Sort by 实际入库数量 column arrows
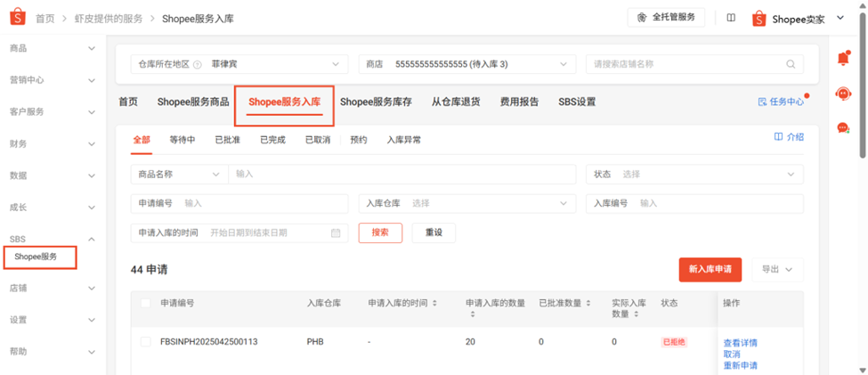Image resolution: width=868 pixels, height=375 pixels. tap(636, 314)
